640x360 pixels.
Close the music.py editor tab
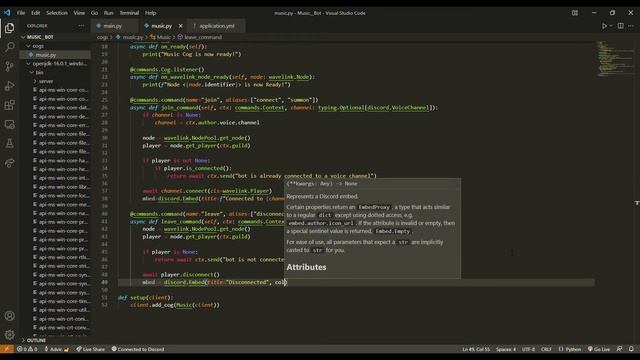[180, 26]
